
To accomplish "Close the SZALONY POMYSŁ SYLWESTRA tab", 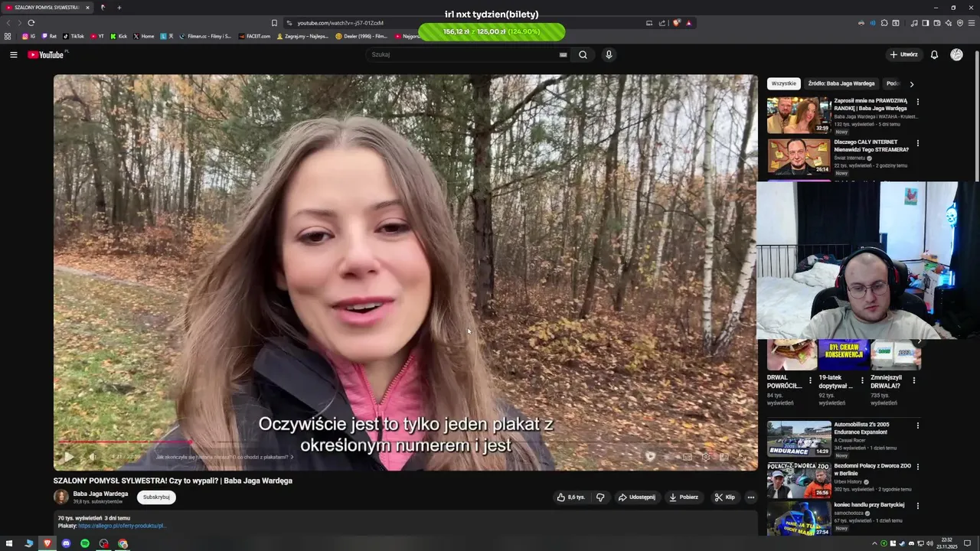I will point(87,8).
